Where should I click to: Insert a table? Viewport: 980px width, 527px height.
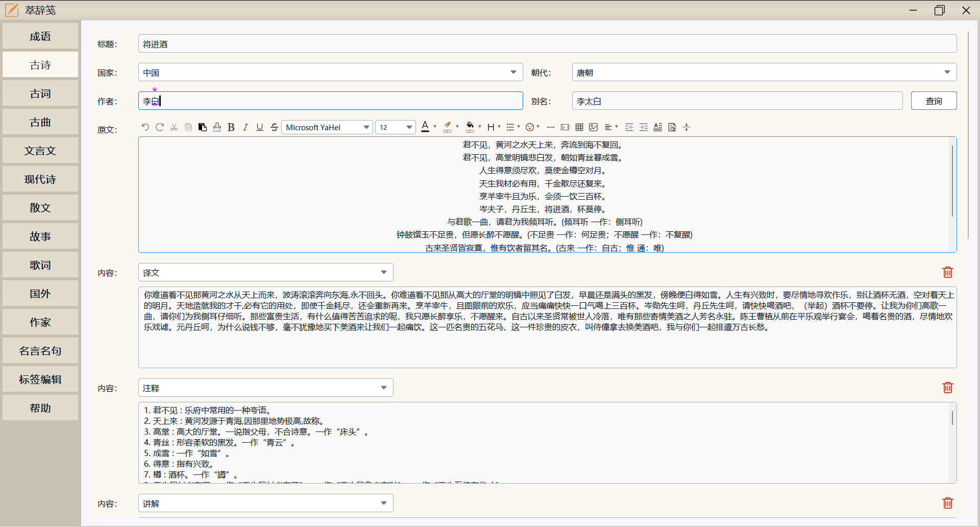(579, 127)
